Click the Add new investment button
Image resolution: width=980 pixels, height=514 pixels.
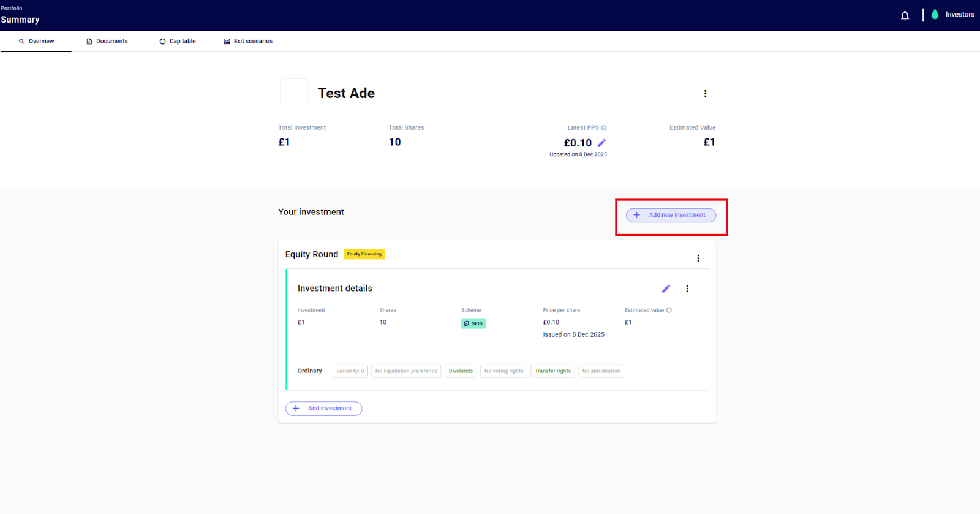671,215
